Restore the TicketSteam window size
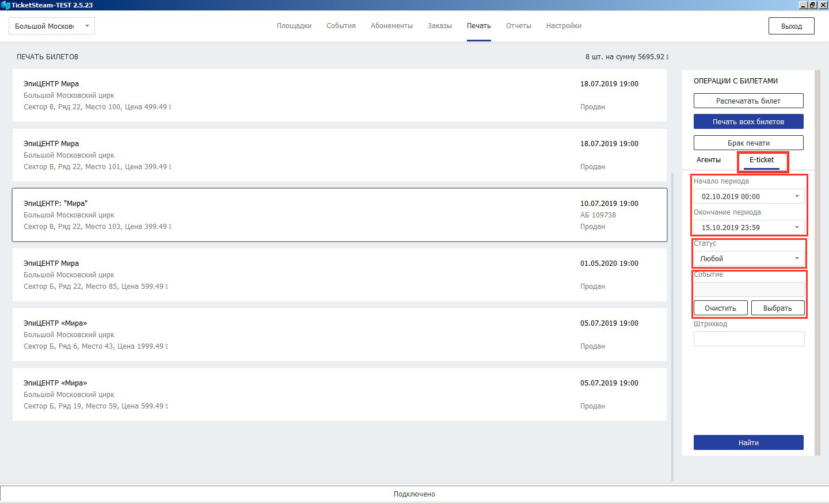 point(812,5)
